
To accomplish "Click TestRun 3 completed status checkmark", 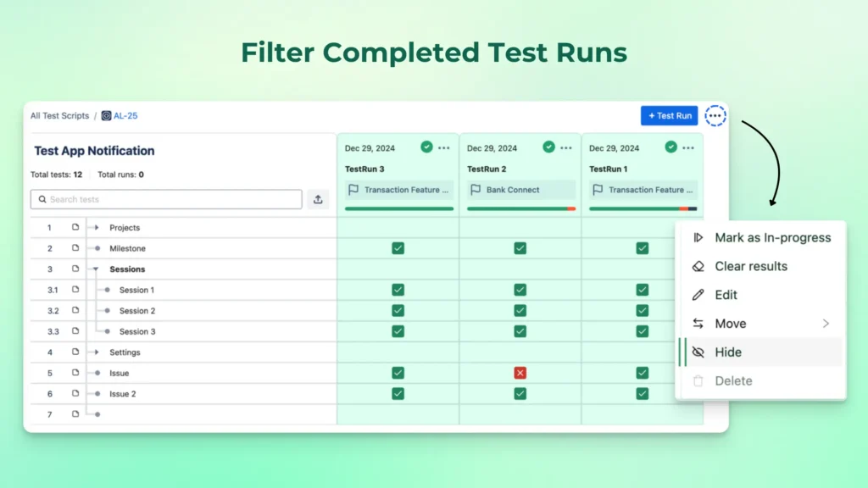I will 426,147.
